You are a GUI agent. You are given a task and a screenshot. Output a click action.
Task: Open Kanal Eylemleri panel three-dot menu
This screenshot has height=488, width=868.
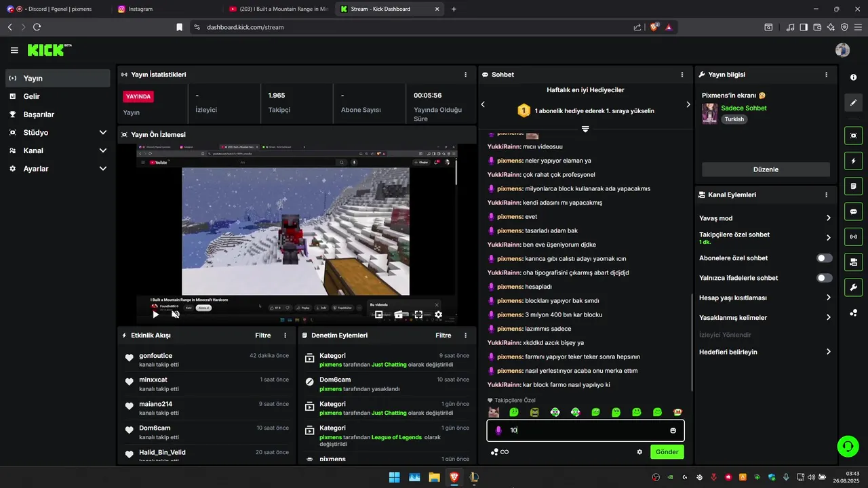(x=826, y=195)
